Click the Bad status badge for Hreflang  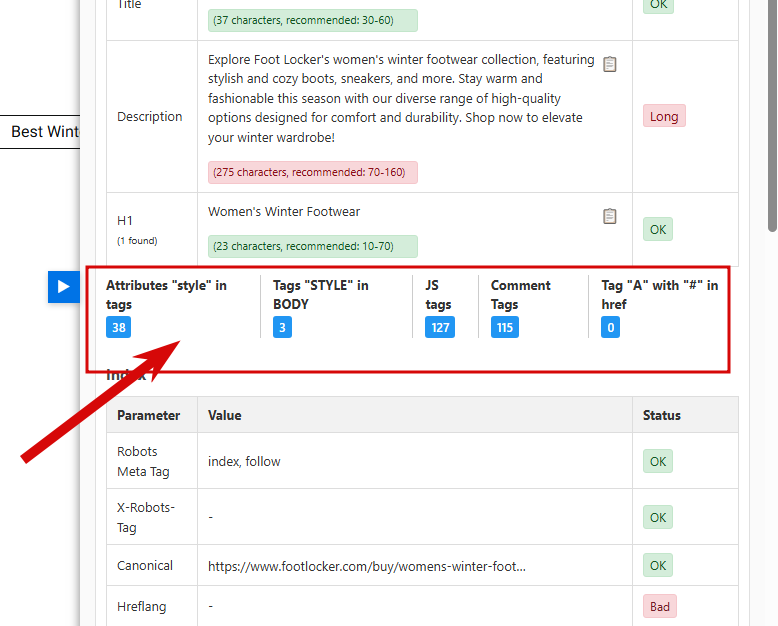(660, 606)
